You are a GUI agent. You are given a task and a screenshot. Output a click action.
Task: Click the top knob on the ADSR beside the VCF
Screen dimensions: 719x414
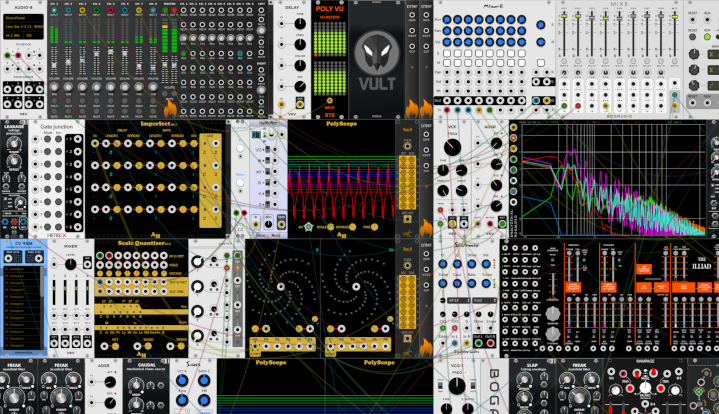(x=496, y=144)
